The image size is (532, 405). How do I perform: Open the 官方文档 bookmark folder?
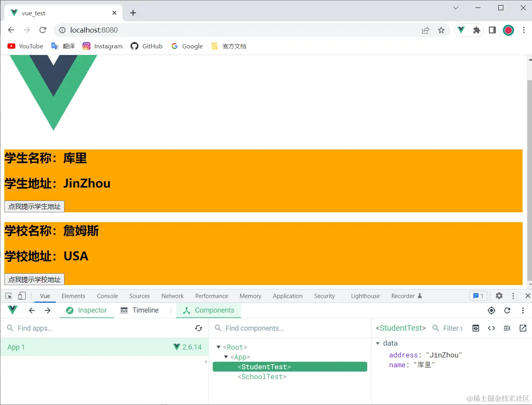229,46
